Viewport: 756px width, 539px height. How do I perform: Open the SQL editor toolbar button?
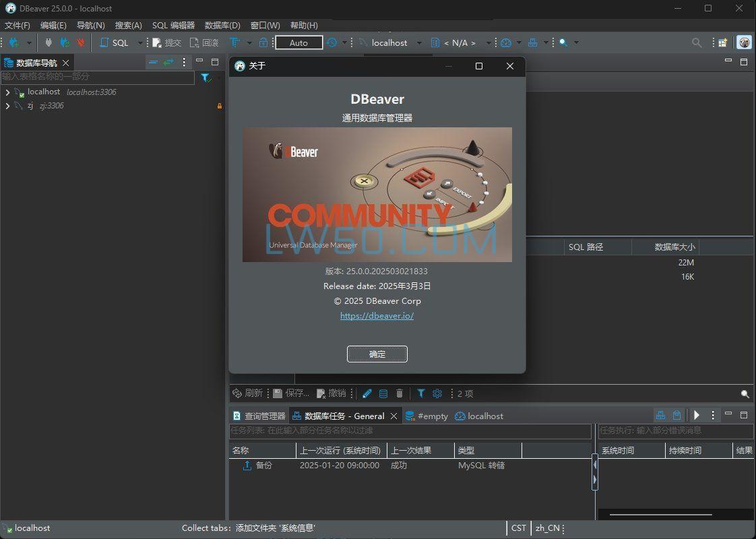pos(114,42)
